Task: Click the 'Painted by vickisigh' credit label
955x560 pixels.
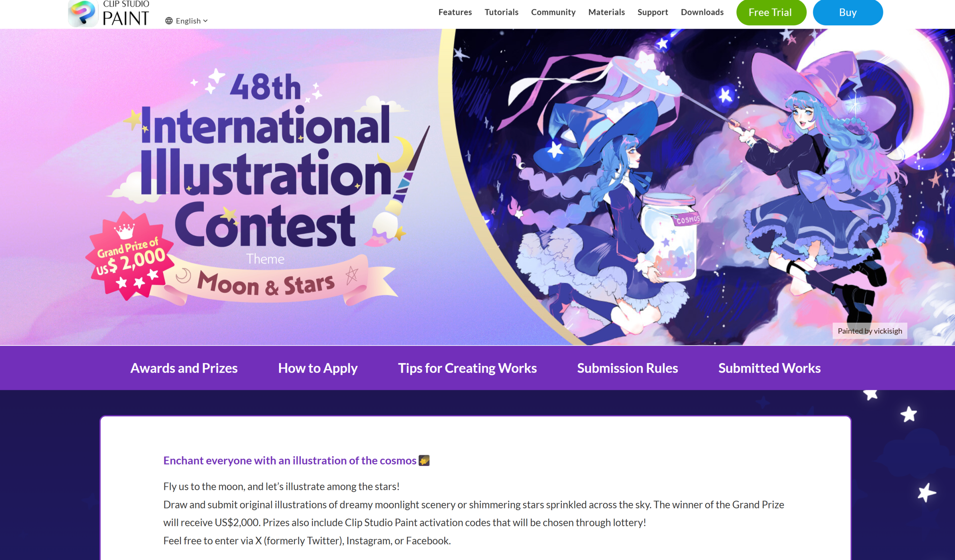Action: [870, 331]
